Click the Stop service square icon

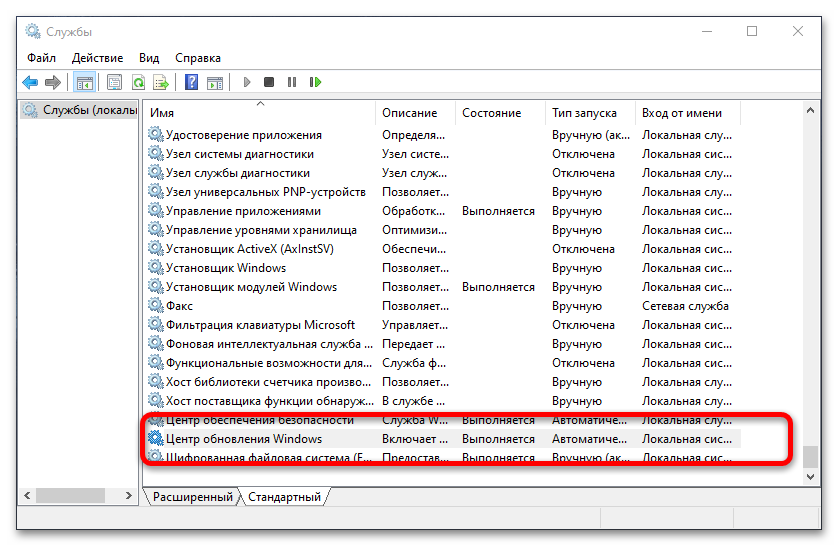pos(269,82)
